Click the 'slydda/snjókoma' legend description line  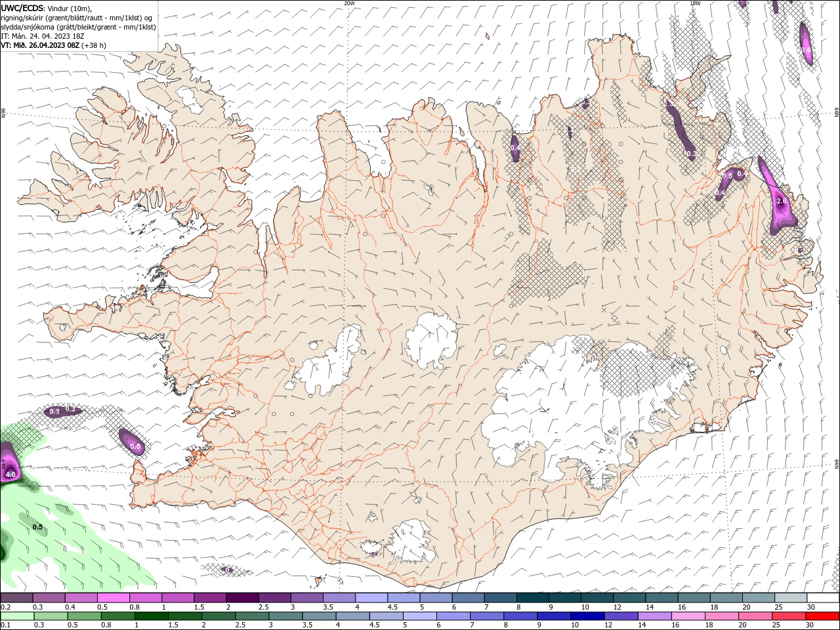coord(79,27)
